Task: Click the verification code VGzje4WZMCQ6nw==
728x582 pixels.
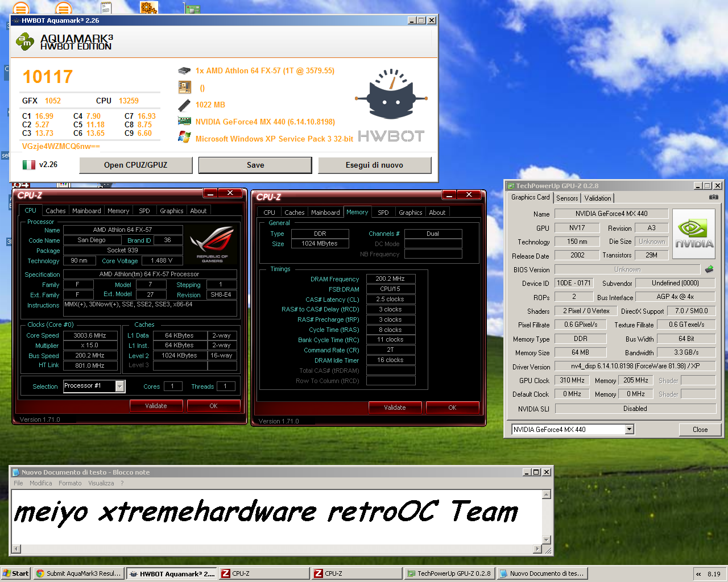Action: (61, 146)
